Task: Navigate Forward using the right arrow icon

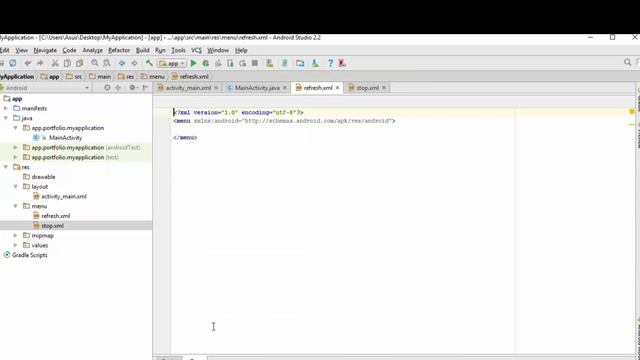Action: (134, 63)
